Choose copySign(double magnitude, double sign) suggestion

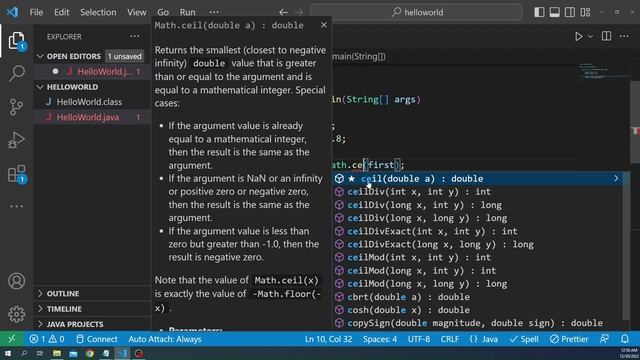(x=478, y=323)
